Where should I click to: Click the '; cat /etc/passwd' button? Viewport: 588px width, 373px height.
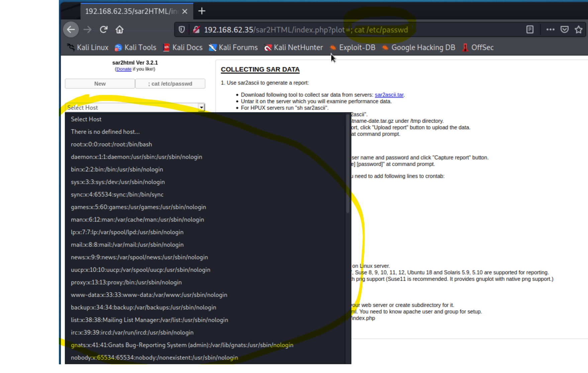(170, 84)
